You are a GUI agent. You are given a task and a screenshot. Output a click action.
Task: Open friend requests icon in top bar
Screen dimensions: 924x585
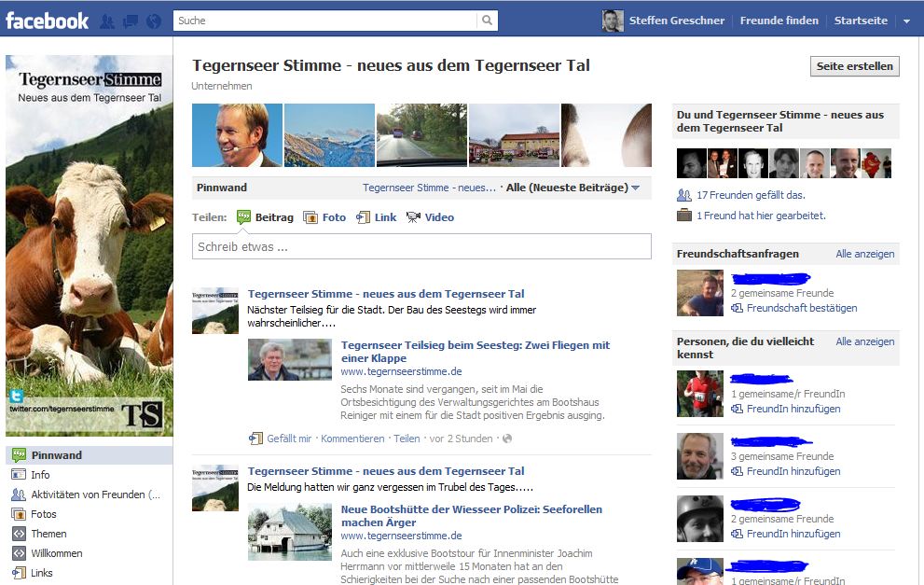point(106,21)
